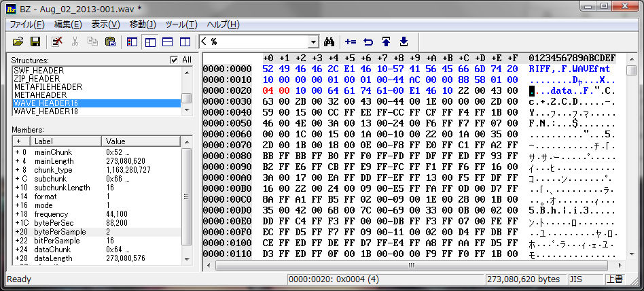Click the scroll-up arrow of the Members list

[186, 141]
